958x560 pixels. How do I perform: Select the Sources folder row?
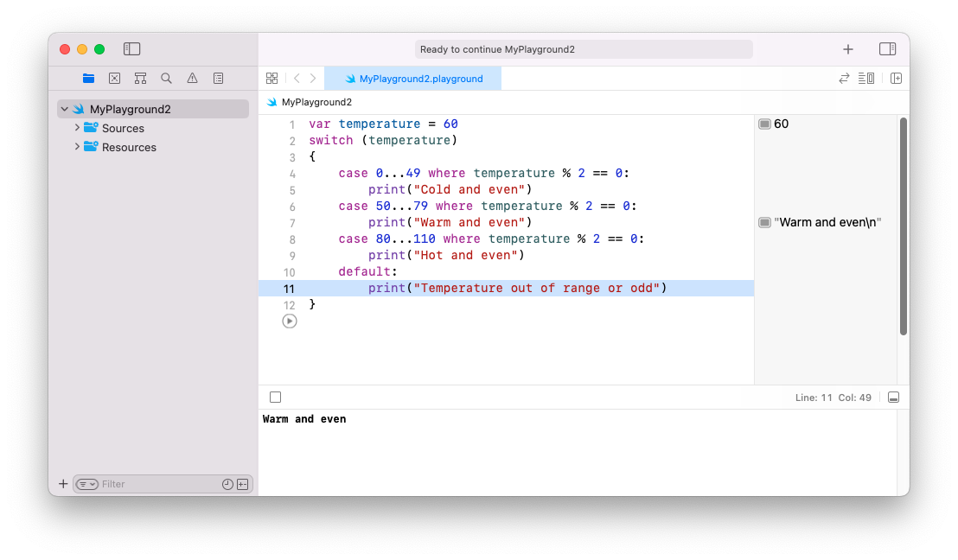153,128
